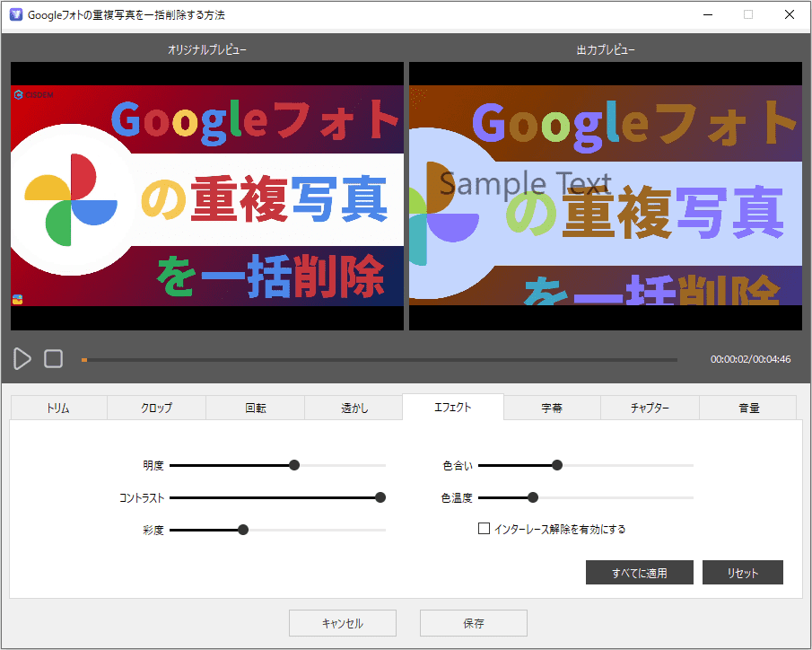812x650 pixels.
Task: Click the app logo icon in title bar
Action: [x=14, y=14]
